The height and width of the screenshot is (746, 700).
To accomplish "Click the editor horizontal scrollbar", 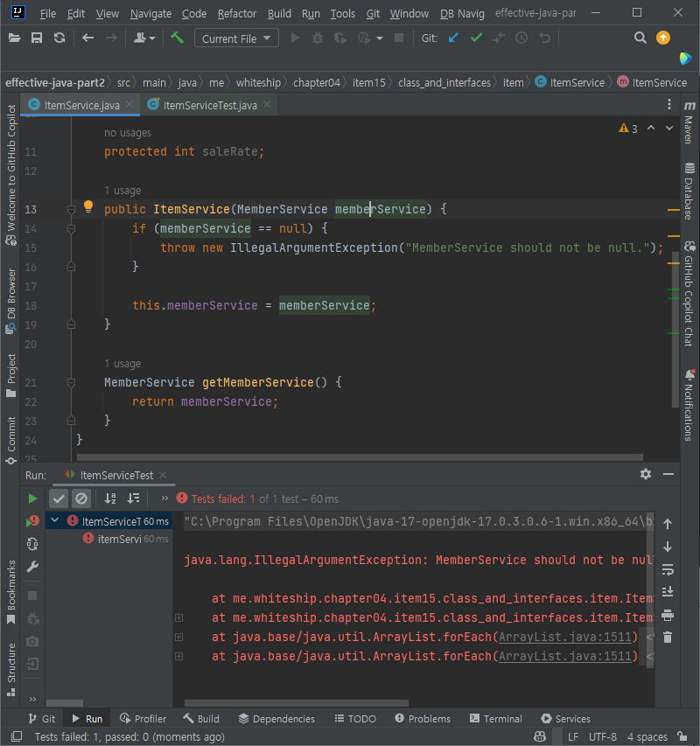I will click(x=360, y=457).
